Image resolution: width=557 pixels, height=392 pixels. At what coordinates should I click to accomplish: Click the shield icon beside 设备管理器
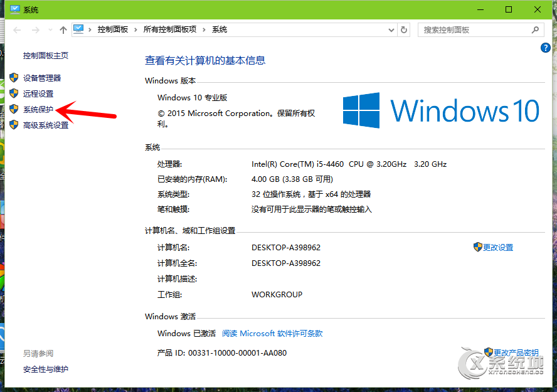14,77
